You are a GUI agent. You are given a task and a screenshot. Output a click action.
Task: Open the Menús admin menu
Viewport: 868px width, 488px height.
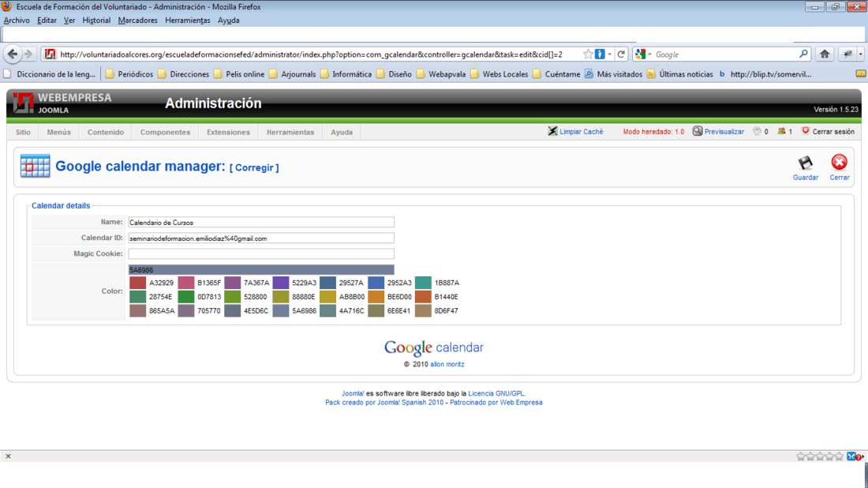click(x=58, y=132)
